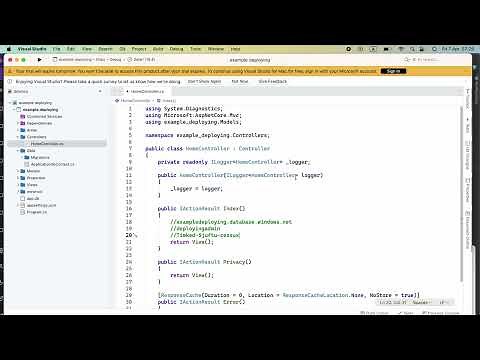Select Program.cs in the solution tree
Screen dimensions: 480x360
click(x=37, y=212)
